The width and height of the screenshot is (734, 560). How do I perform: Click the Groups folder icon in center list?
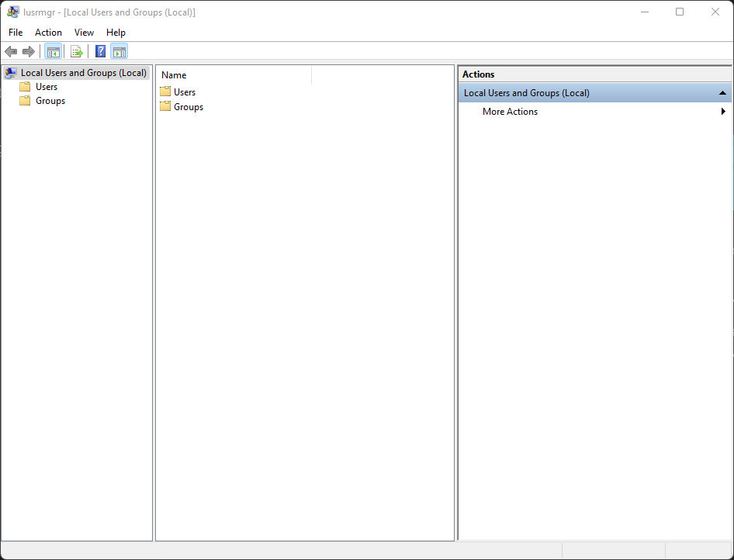pyautogui.click(x=165, y=106)
